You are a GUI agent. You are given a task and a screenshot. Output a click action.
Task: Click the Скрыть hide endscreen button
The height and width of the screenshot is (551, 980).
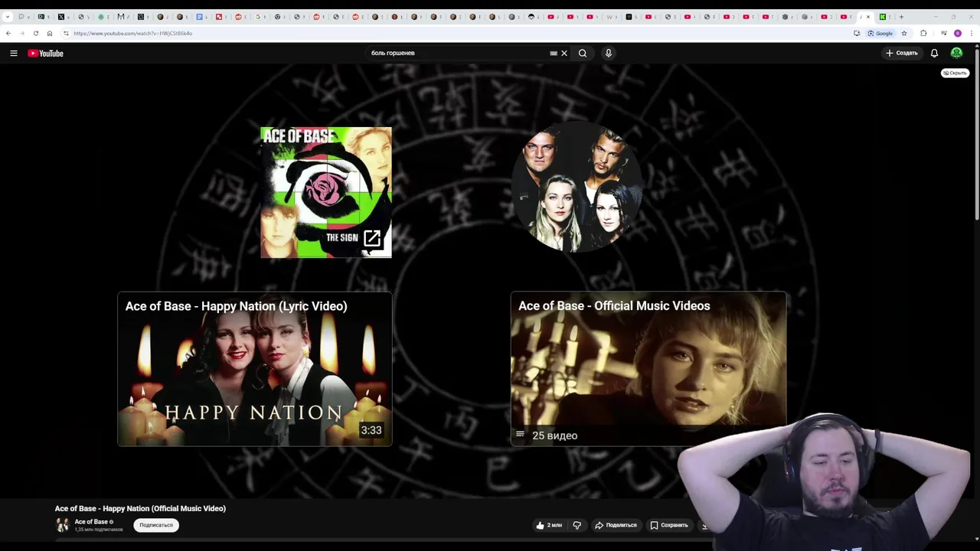(955, 73)
